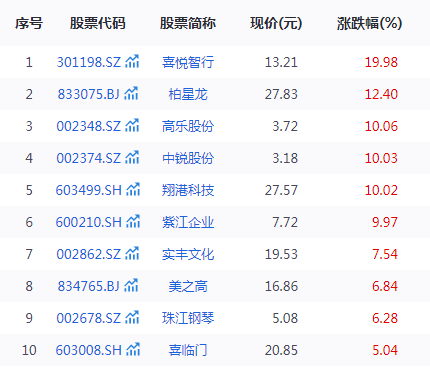The height and width of the screenshot is (370, 430).
Task: Open chart icon beside 002862.SZ
Action: [x=132, y=253]
